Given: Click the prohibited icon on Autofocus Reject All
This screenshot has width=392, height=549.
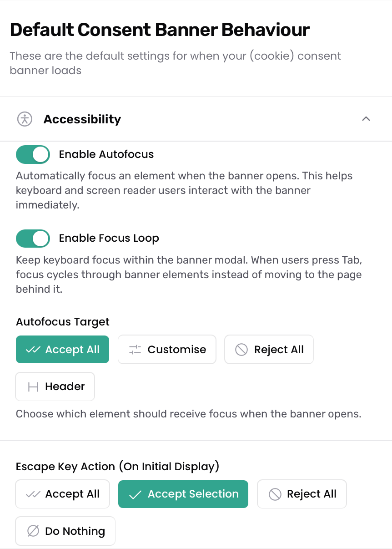Looking at the screenshot, I should tap(241, 350).
